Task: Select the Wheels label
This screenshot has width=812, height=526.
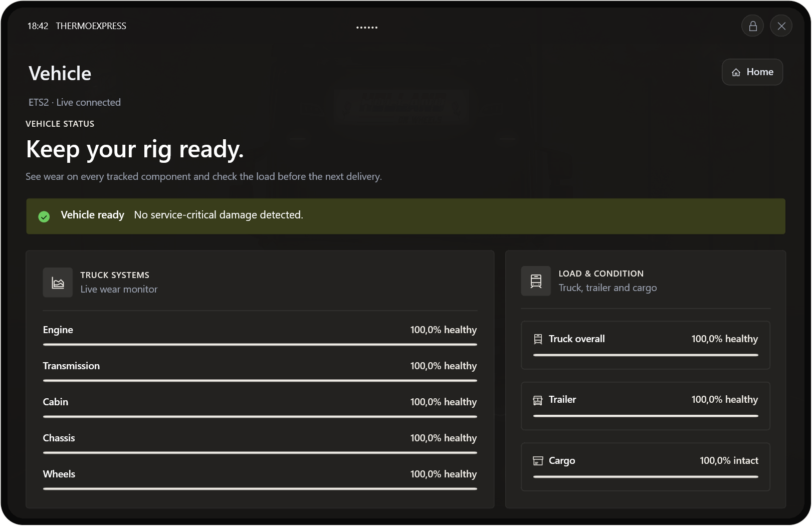Action: click(59, 474)
